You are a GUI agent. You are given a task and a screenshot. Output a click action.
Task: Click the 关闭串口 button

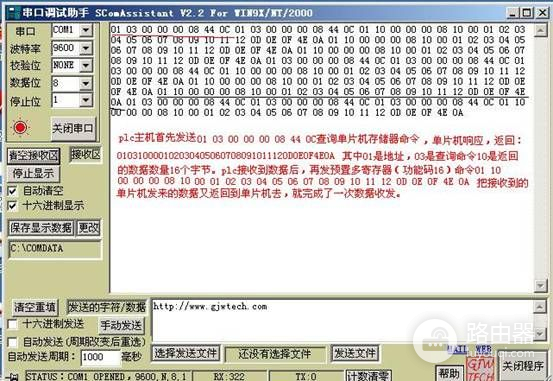[x=73, y=128]
